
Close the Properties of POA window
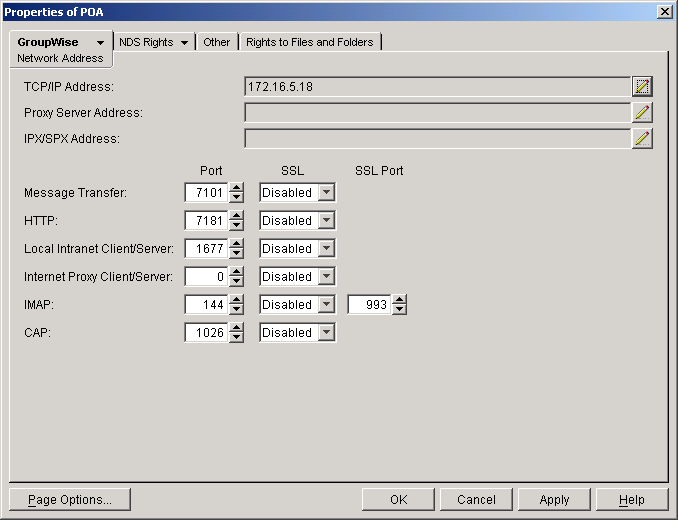pos(664,12)
